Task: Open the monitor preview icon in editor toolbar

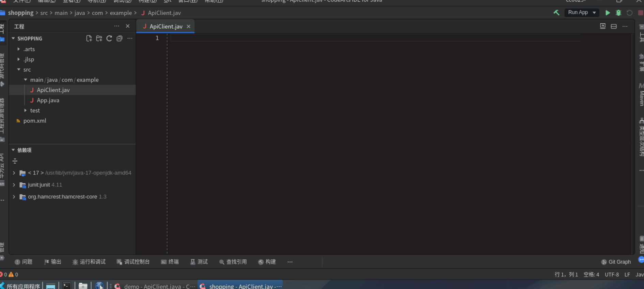Action: [603, 26]
